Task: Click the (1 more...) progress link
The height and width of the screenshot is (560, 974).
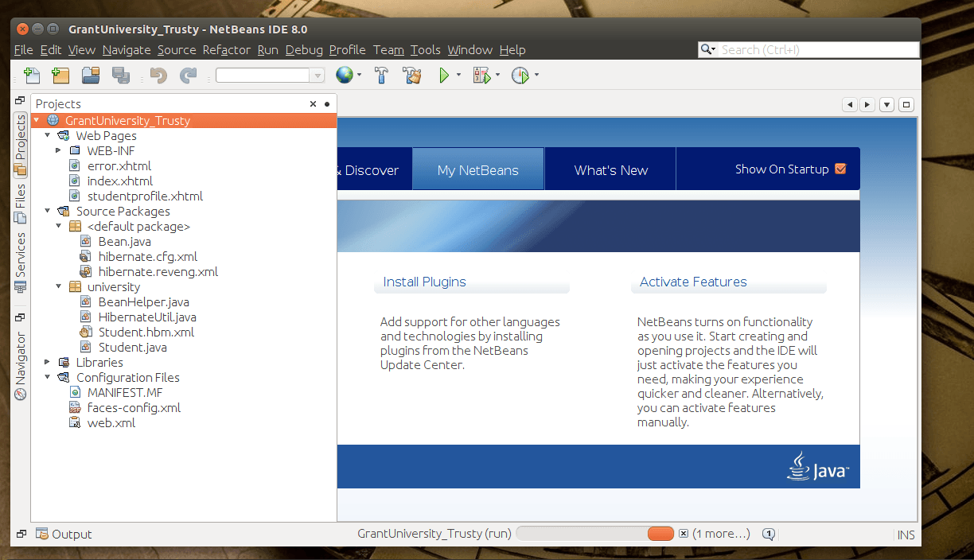Action: click(x=720, y=534)
